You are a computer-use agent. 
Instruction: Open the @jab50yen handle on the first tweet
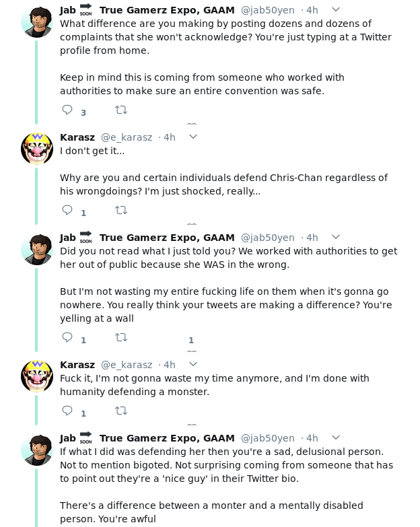point(267,10)
